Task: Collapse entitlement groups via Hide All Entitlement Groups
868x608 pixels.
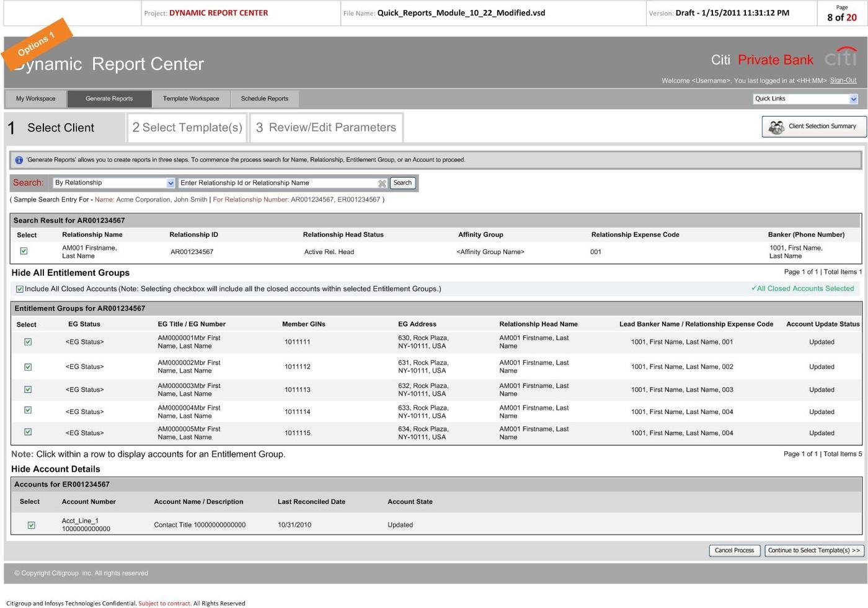Action: tap(70, 272)
